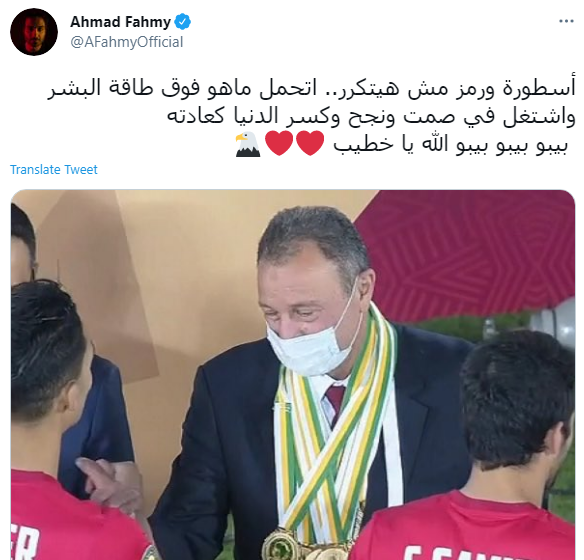Click the blue verified checkmark badge
584x560 pixels.
[183, 22]
